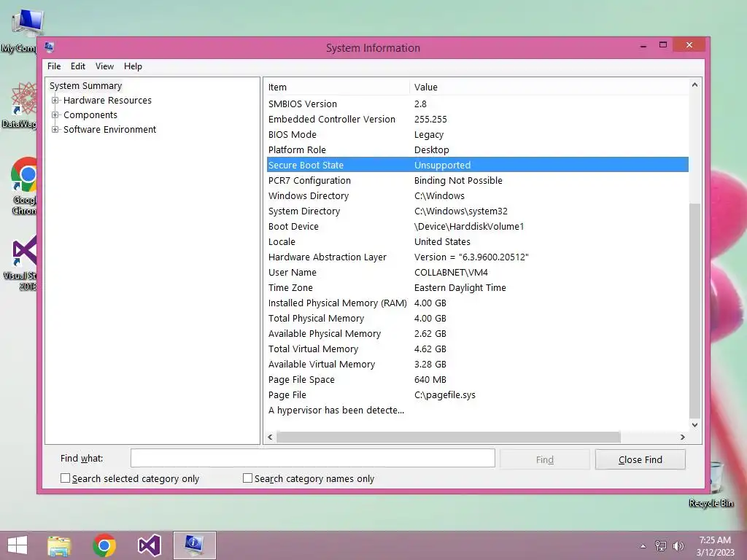Select the System Summary tree item
This screenshot has width=747, height=560.
(x=86, y=86)
